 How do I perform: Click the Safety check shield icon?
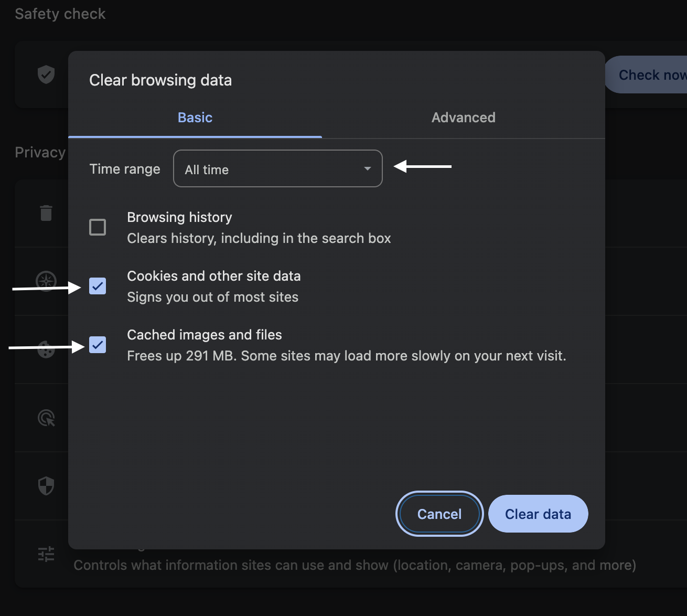click(x=46, y=75)
